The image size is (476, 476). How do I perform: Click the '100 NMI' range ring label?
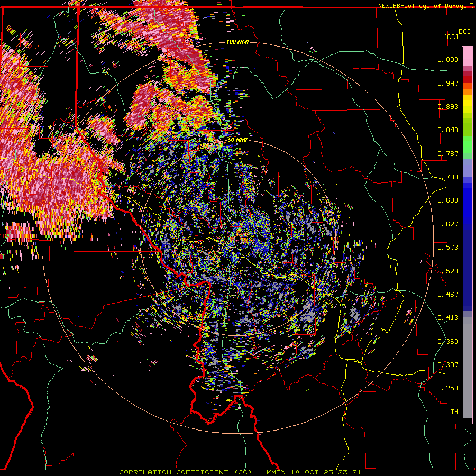pos(237,42)
